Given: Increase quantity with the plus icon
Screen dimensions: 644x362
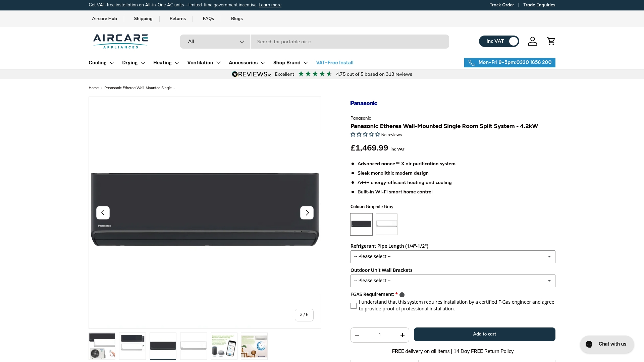Looking at the screenshot, I should click(x=402, y=335).
